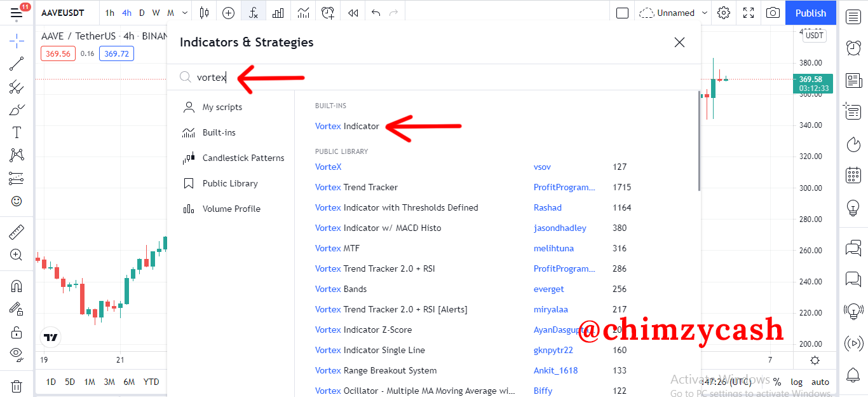Open chart settings gear icon

coord(724,13)
